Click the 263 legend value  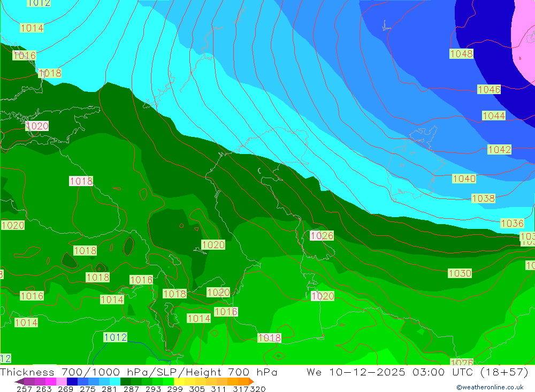[44, 389]
